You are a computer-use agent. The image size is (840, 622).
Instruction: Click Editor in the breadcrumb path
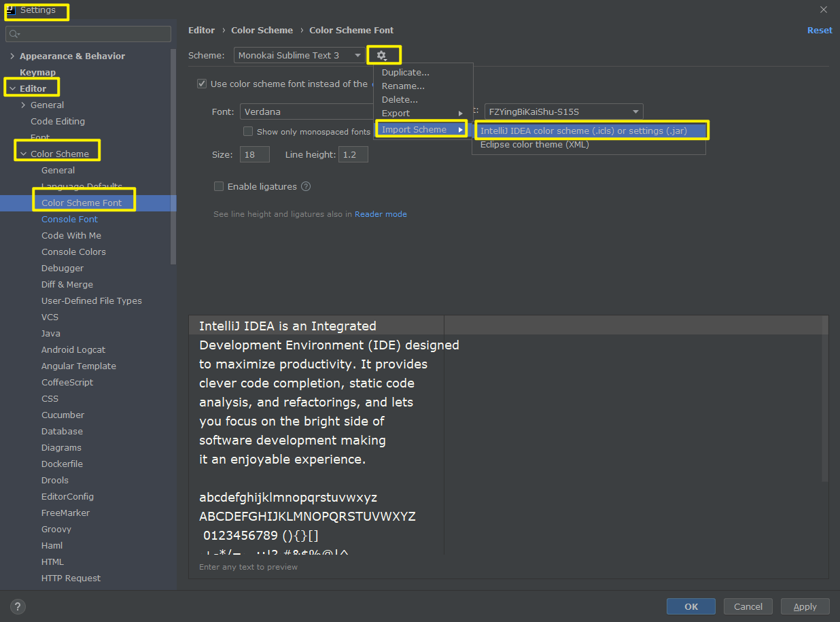(x=202, y=30)
